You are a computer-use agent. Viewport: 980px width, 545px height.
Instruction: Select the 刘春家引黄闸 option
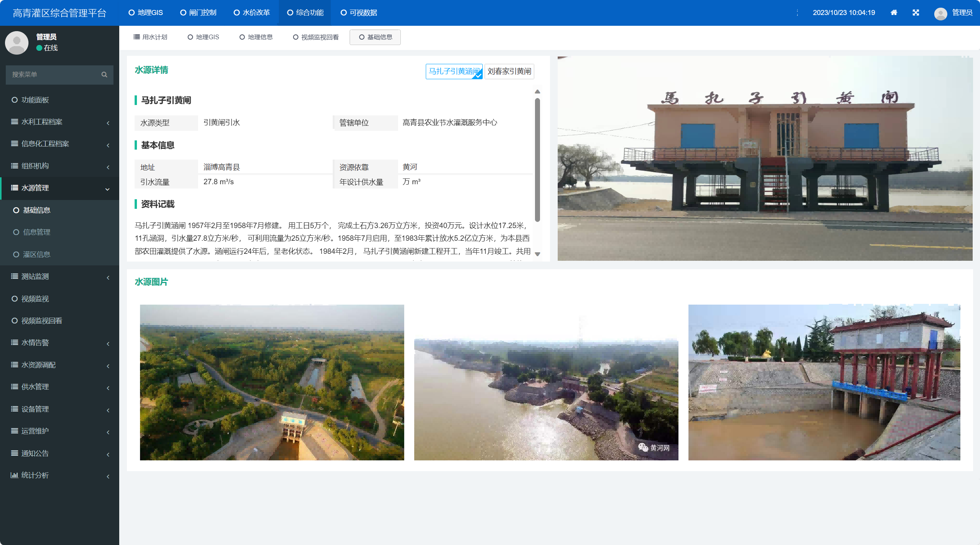tap(509, 71)
